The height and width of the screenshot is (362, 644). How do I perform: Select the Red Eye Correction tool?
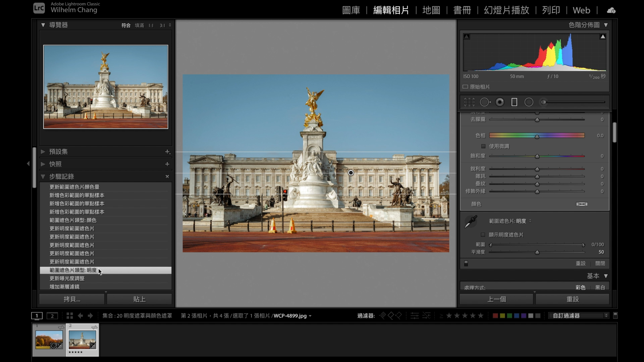tap(500, 102)
